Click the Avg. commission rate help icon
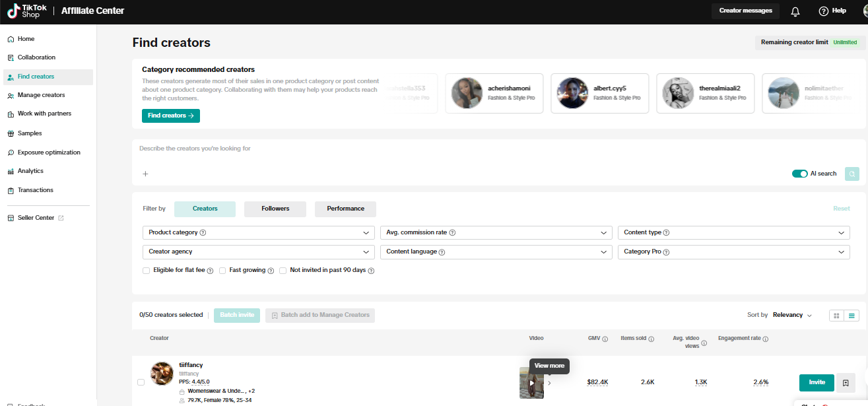The height and width of the screenshot is (406, 868). pos(452,233)
